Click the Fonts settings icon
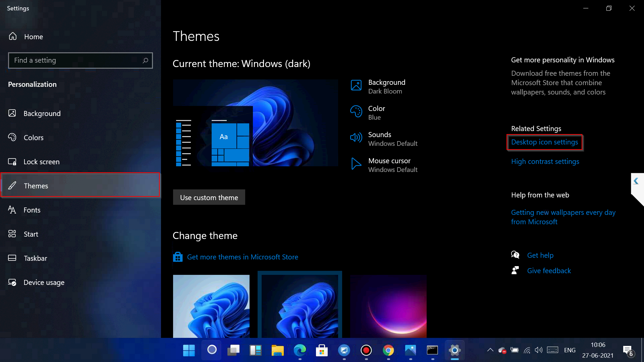The image size is (644, 362). [12, 209]
